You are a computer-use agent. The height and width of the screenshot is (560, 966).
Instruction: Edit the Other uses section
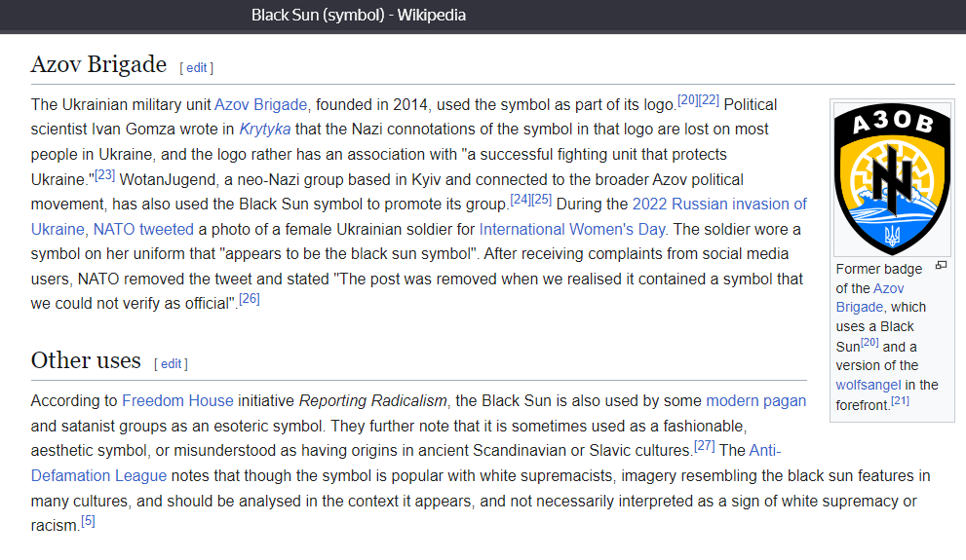[x=172, y=364]
